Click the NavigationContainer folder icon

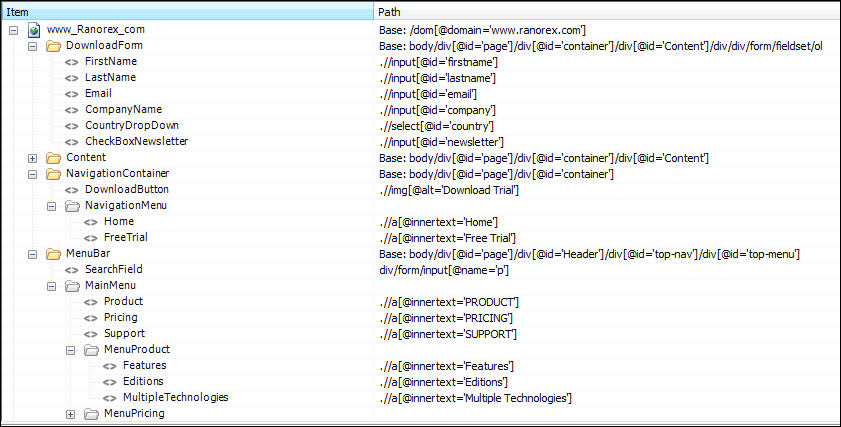pyautogui.click(x=53, y=174)
